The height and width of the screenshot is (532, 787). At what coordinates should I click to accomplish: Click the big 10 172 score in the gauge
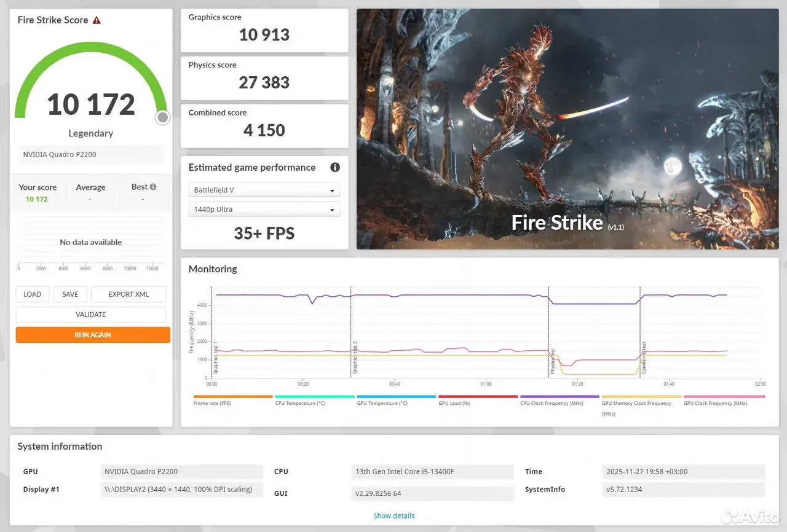point(91,104)
